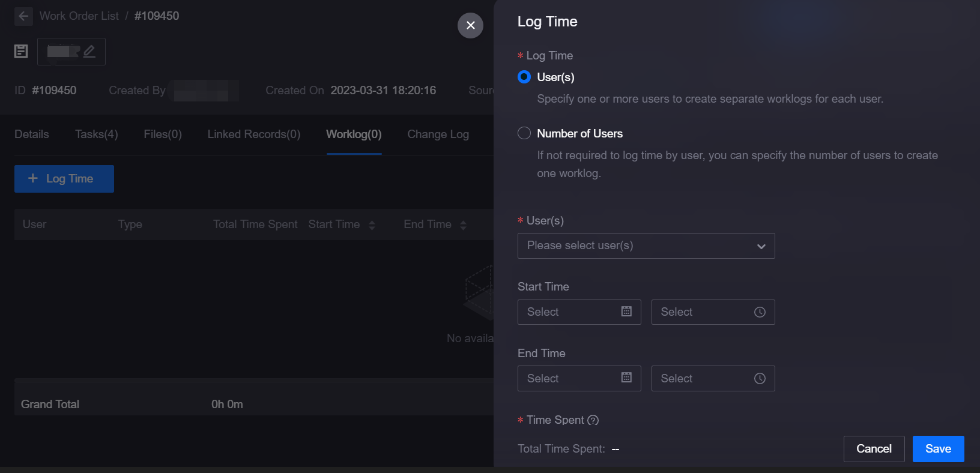980x473 pixels.
Task: Switch to the Tasks(4) tab
Action: point(96,134)
